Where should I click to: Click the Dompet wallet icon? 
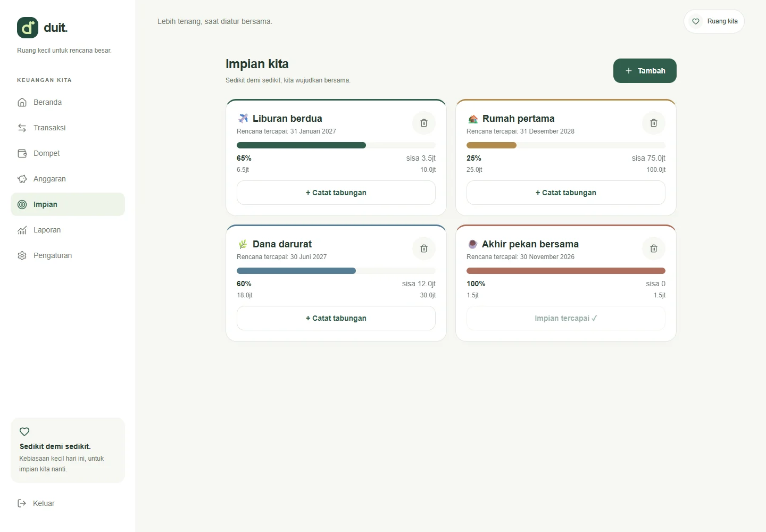click(x=22, y=153)
